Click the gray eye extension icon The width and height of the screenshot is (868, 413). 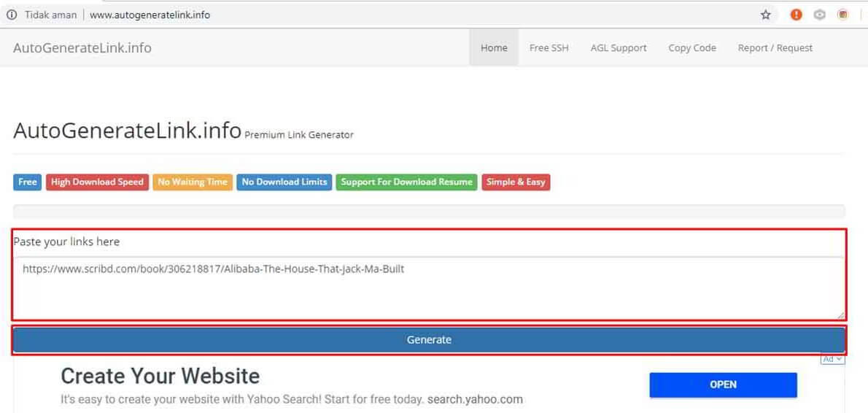pyautogui.click(x=820, y=15)
